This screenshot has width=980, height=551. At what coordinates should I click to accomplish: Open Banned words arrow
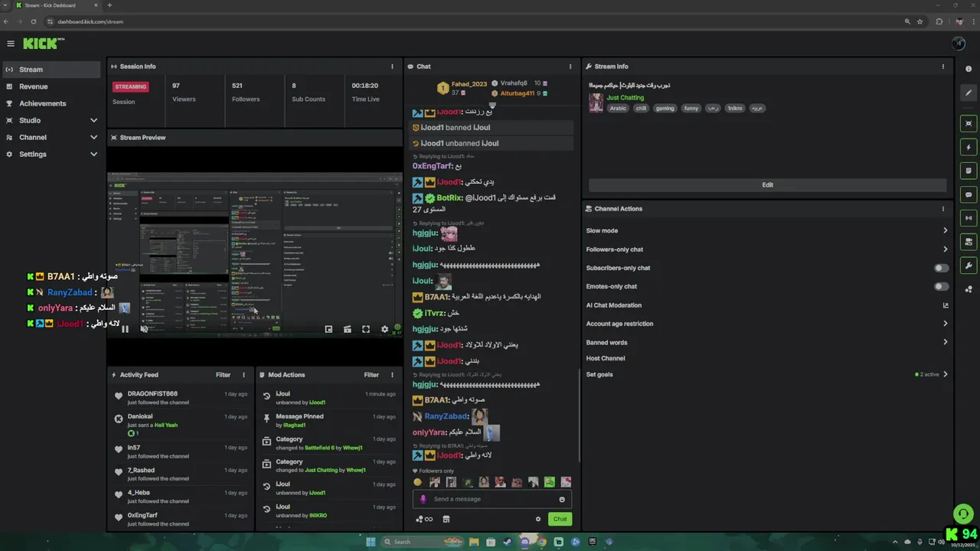(x=945, y=342)
